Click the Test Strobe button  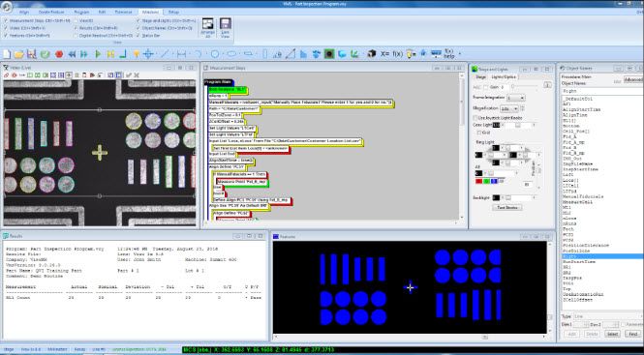506,208
